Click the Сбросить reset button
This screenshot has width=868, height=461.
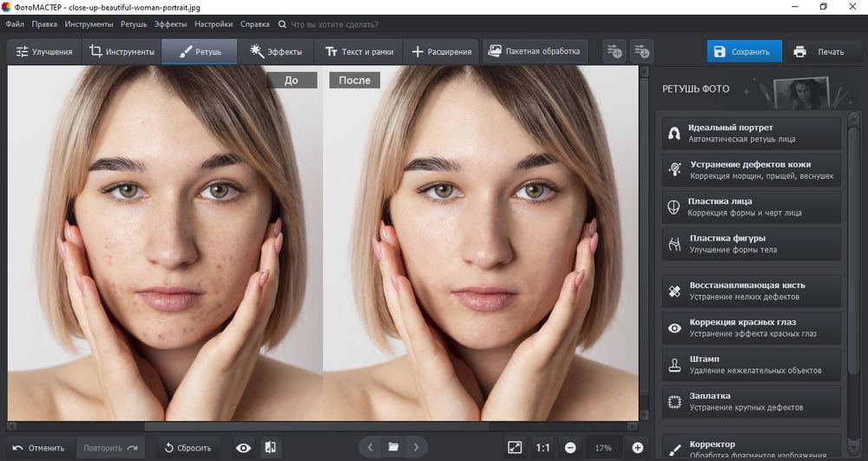pos(187,448)
